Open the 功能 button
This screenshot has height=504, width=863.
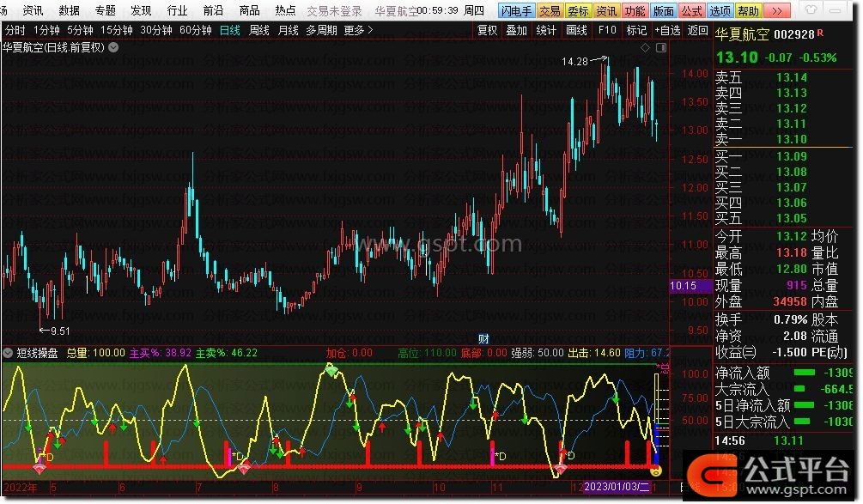[x=635, y=10]
